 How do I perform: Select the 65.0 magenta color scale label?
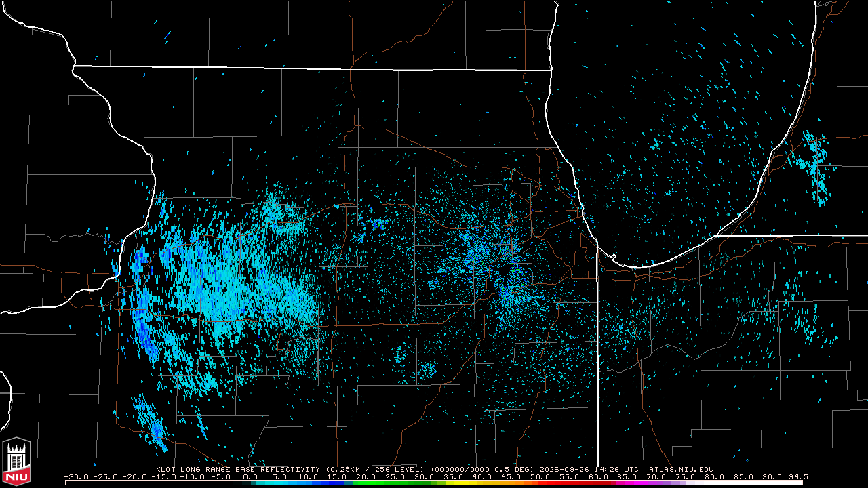click(629, 476)
